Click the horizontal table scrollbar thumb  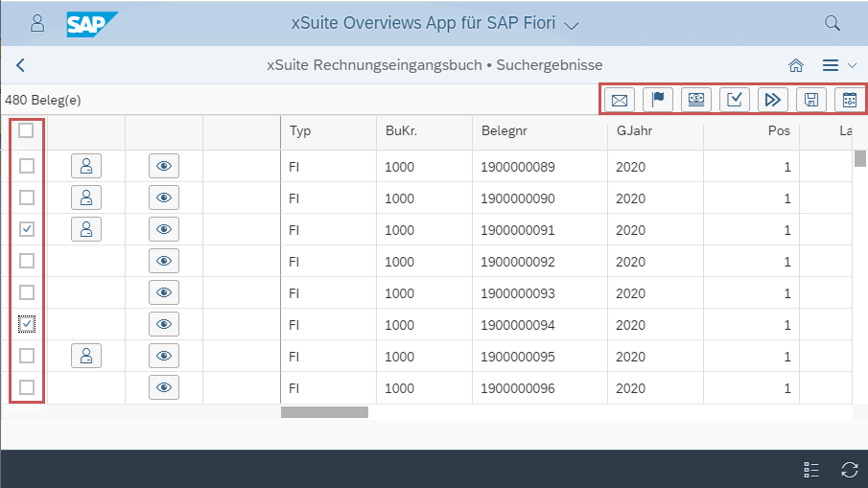click(324, 412)
